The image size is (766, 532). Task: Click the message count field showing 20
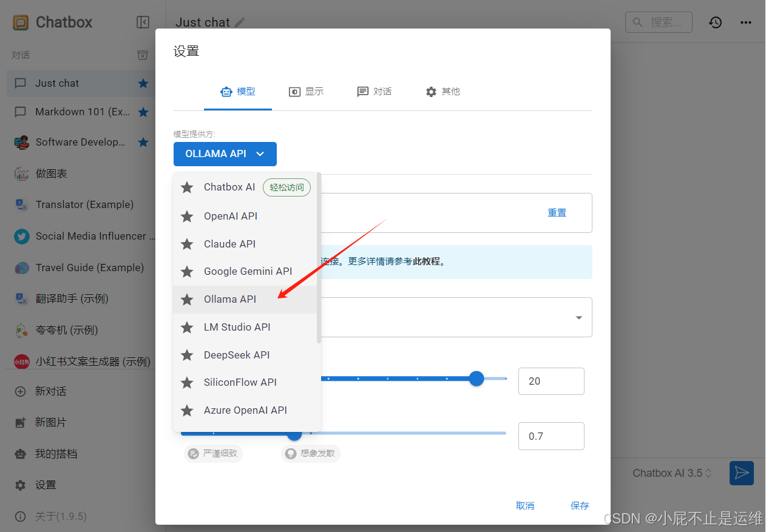coord(551,381)
